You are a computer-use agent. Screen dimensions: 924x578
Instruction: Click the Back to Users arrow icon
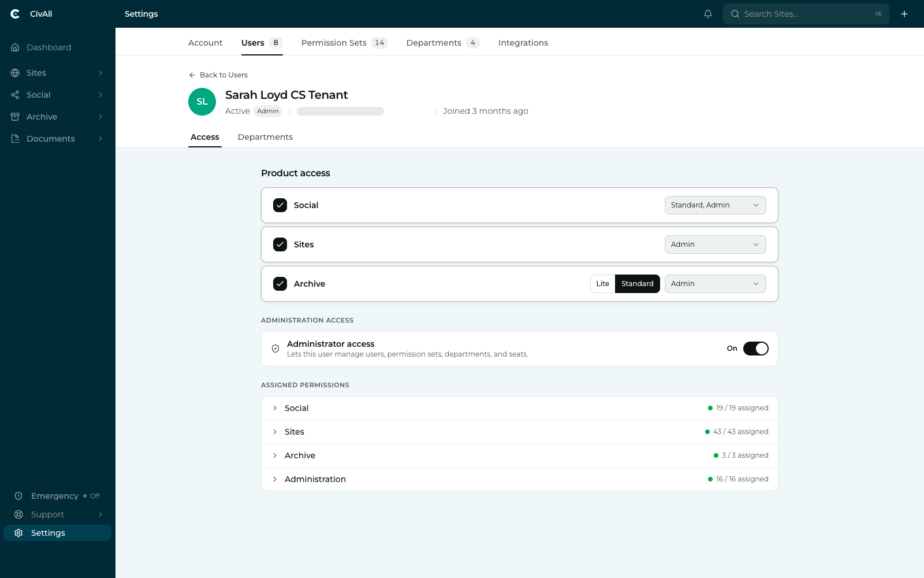tap(192, 75)
